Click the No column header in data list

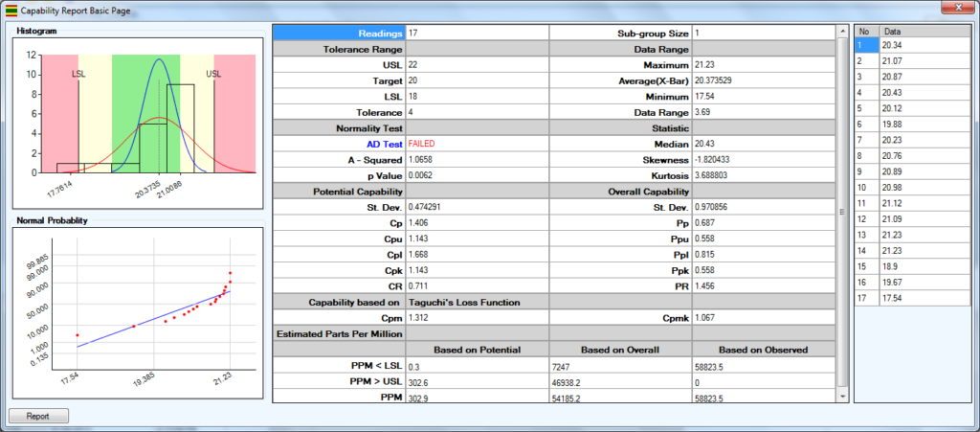click(x=867, y=32)
